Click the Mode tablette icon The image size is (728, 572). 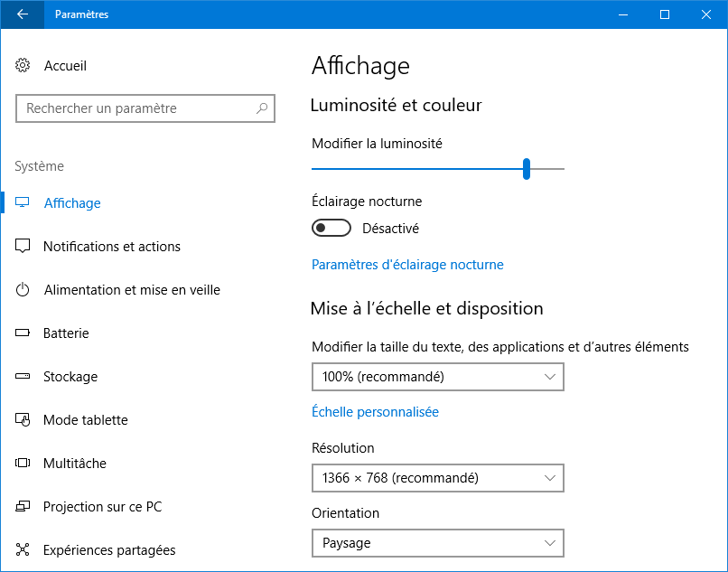click(23, 419)
